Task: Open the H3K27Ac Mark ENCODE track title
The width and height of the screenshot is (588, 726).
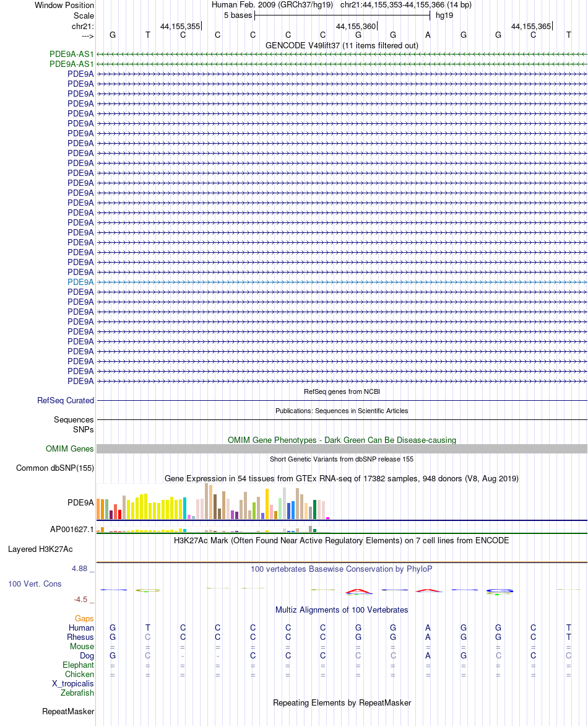Action: (x=342, y=540)
